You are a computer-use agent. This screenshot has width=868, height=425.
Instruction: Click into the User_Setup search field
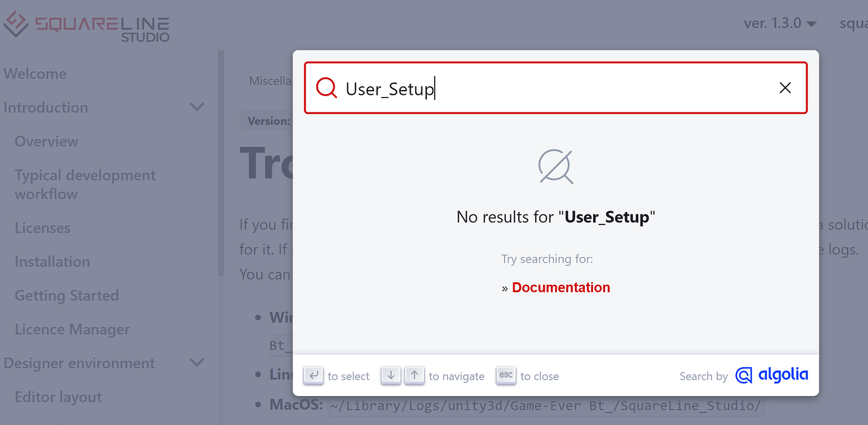pyautogui.click(x=556, y=88)
